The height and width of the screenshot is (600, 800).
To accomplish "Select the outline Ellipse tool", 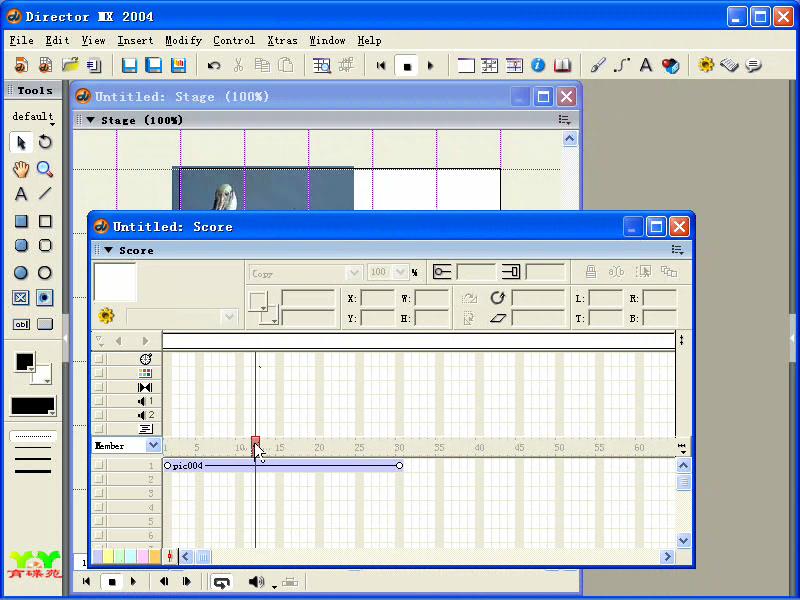I will 45,272.
